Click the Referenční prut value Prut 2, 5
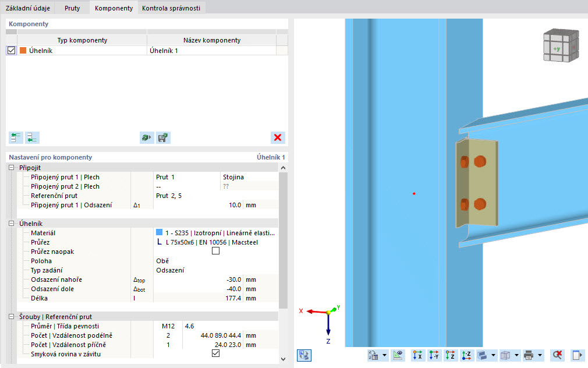 coord(216,196)
